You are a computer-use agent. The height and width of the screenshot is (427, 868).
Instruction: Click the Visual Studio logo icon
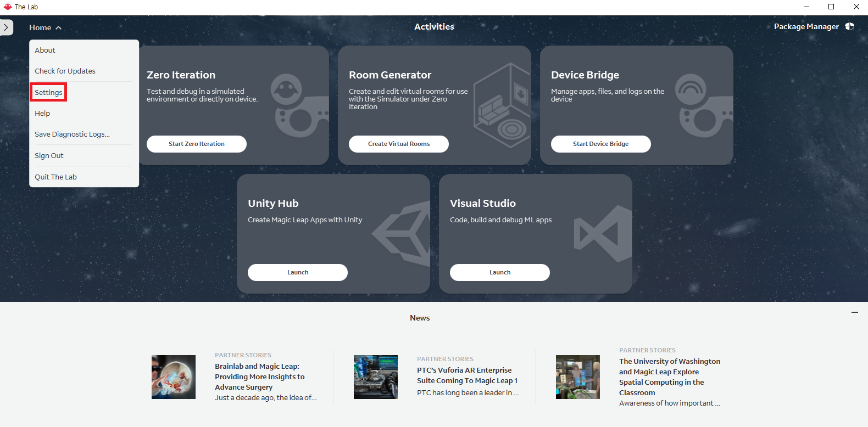(x=603, y=234)
